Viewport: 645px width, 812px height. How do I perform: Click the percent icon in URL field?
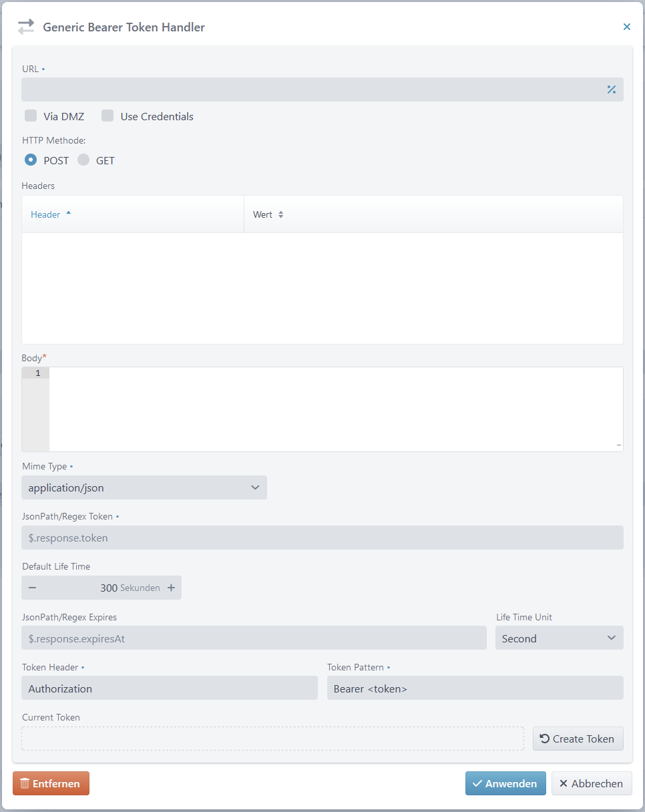pos(611,89)
